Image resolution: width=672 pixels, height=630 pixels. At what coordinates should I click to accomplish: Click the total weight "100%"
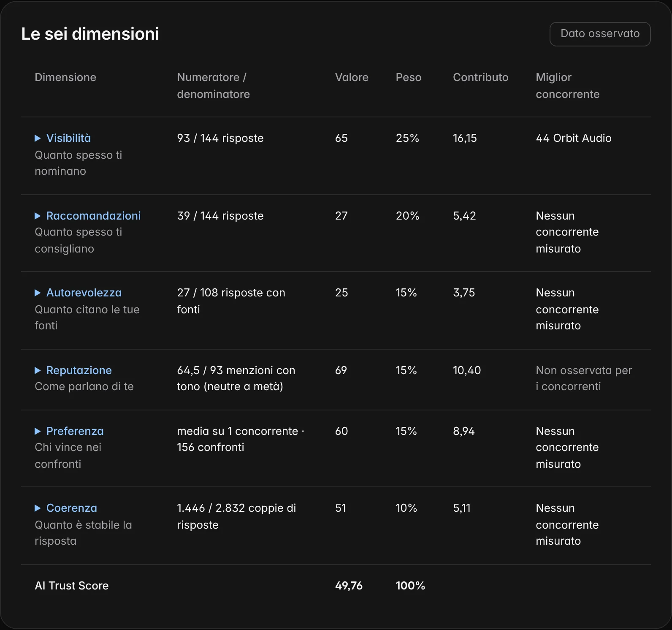point(410,586)
